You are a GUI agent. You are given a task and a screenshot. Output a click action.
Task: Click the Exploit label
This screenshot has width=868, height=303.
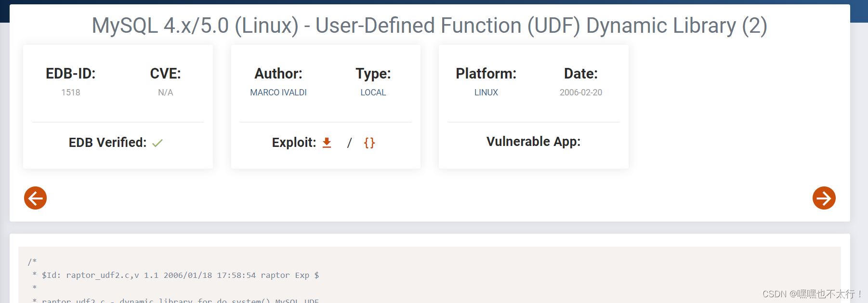tap(294, 143)
